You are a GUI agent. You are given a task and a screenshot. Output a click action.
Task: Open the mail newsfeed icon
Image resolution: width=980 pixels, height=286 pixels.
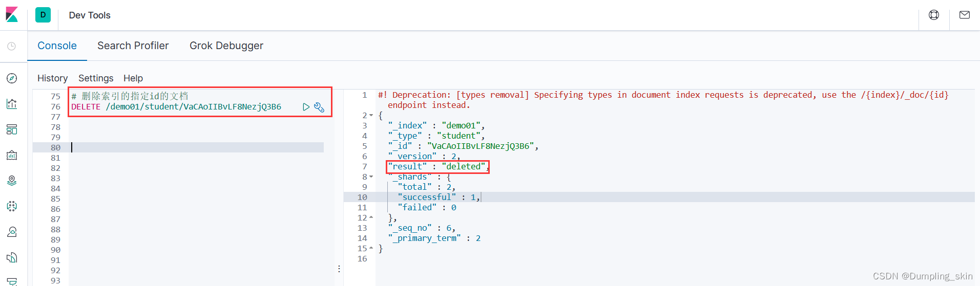pyautogui.click(x=965, y=15)
